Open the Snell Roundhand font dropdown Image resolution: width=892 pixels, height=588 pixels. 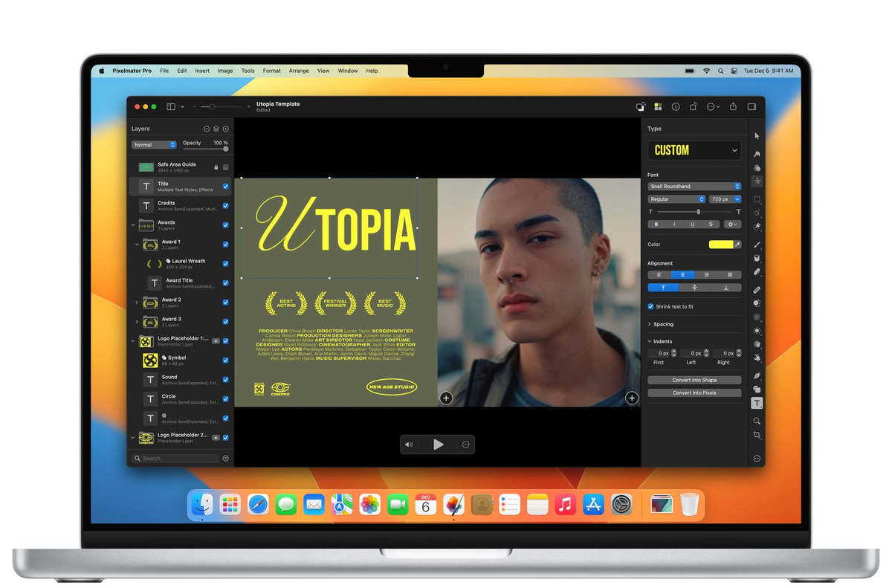click(x=694, y=187)
